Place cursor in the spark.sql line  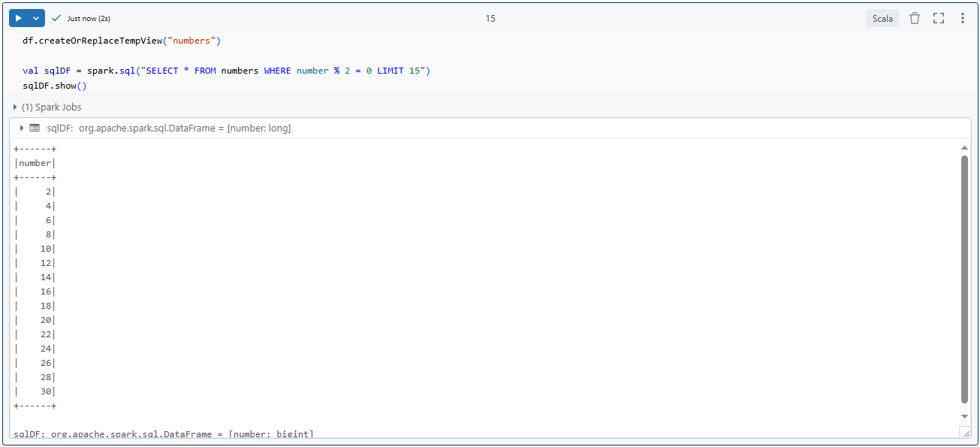225,70
